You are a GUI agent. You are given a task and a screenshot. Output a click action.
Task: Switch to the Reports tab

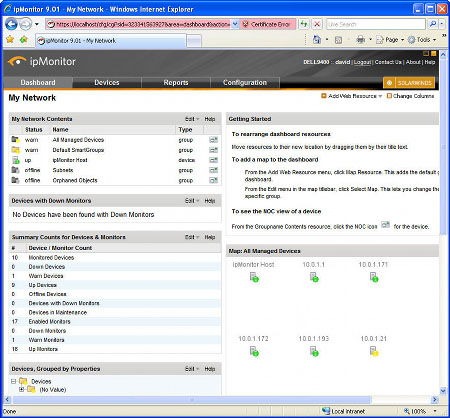pyautogui.click(x=176, y=83)
